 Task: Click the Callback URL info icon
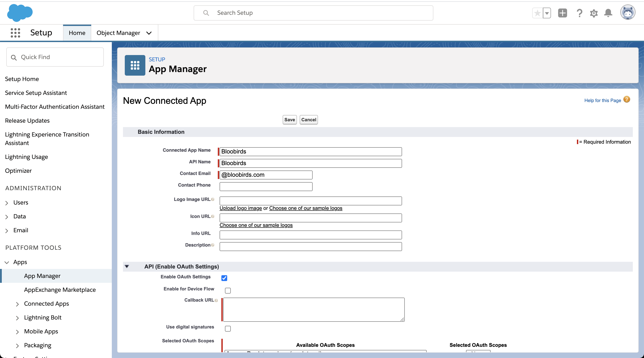coord(216,300)
